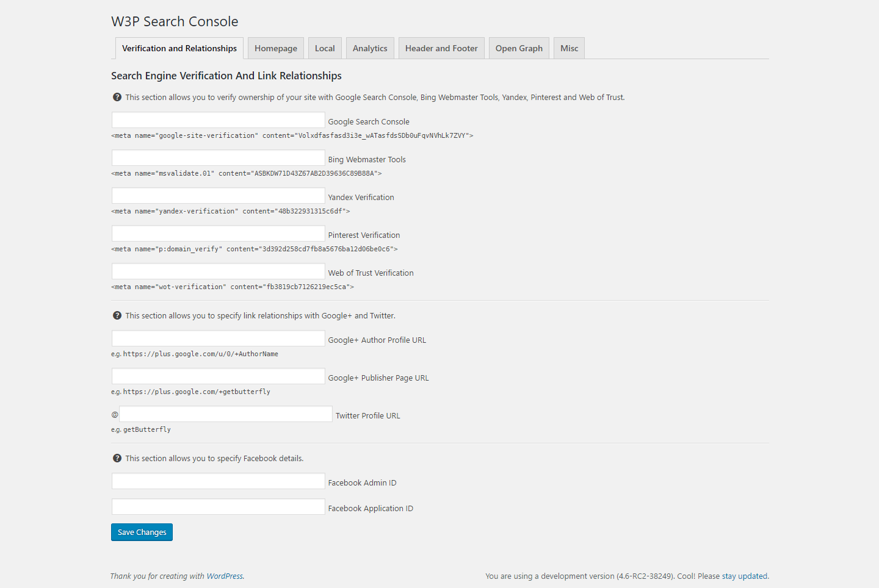Go to the Open Graph tab

point(519,48)
